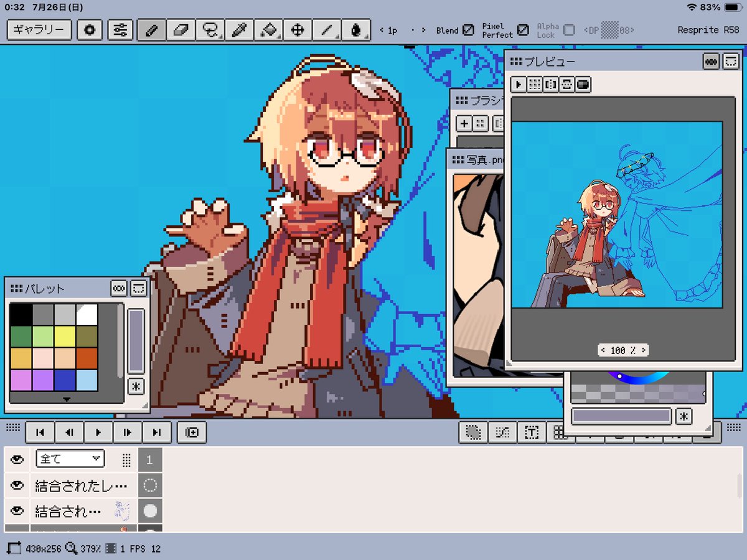Click the 1p brush size value
Screen dimensions: 747x560
393,30
